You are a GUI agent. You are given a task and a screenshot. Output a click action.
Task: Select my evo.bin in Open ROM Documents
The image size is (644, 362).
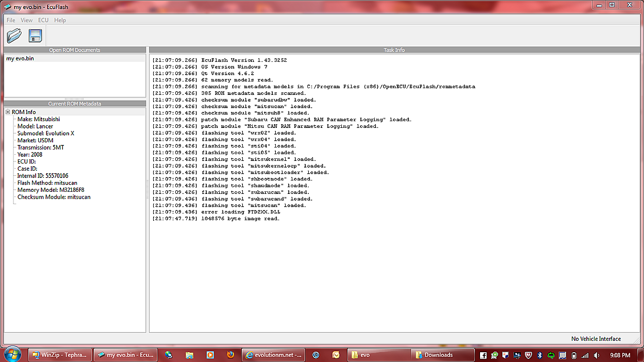point(20,59)
